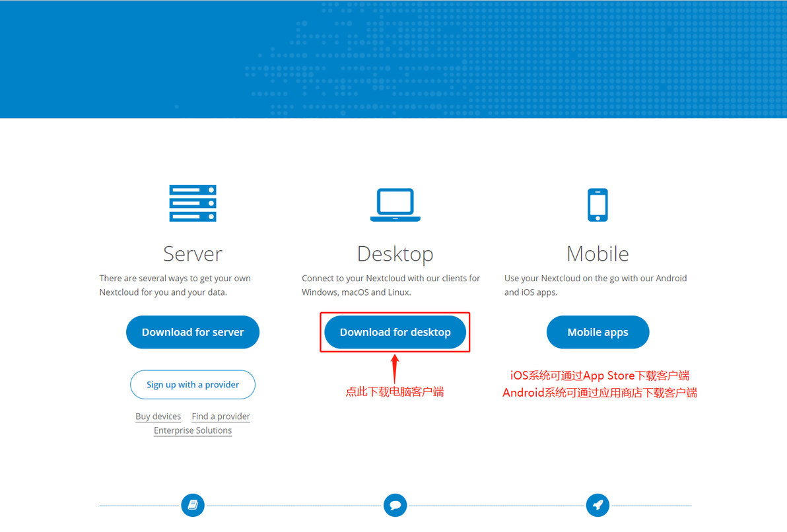Open the speech bubble chat icon
This screenshot has width=787, height=532.
click(x=395, y=505)
